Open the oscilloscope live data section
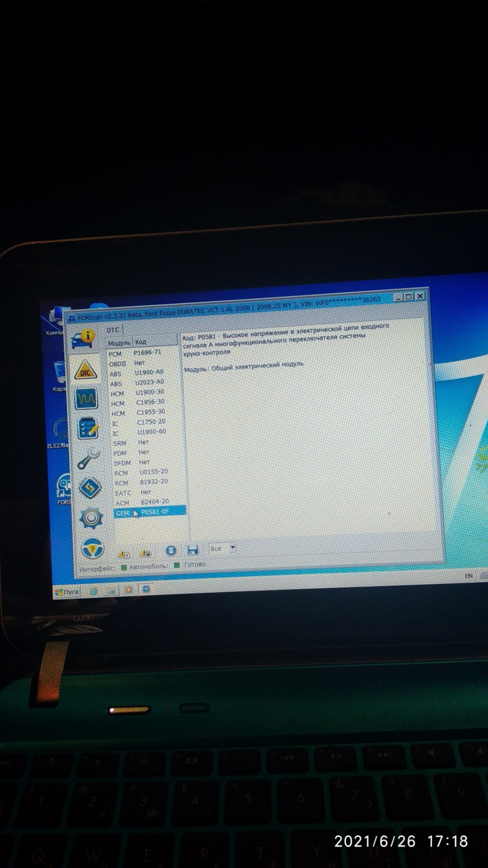The width and height of the screenshot is (488, 868). tap(86, 399)
